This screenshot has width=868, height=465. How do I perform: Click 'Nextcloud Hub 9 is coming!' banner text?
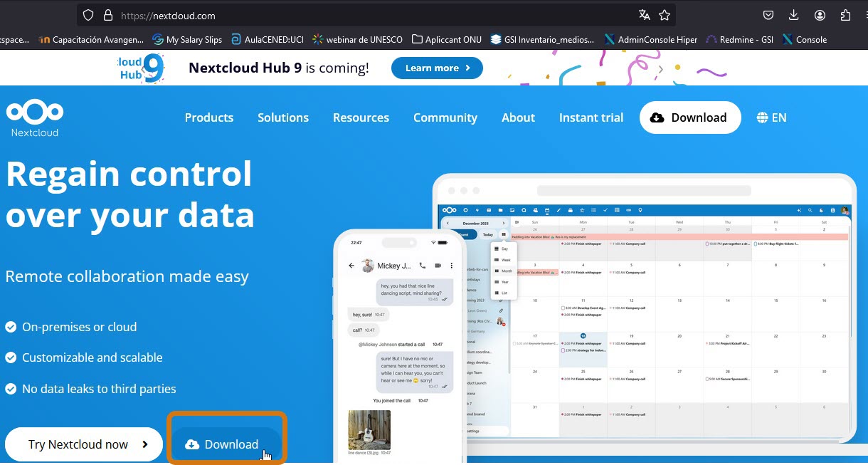[x=279, y=68]
